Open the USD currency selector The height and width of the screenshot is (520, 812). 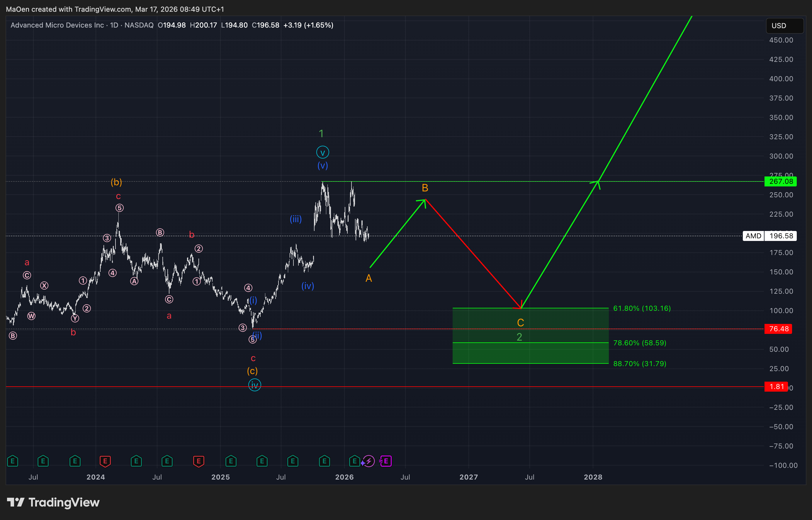pos(784,26)
